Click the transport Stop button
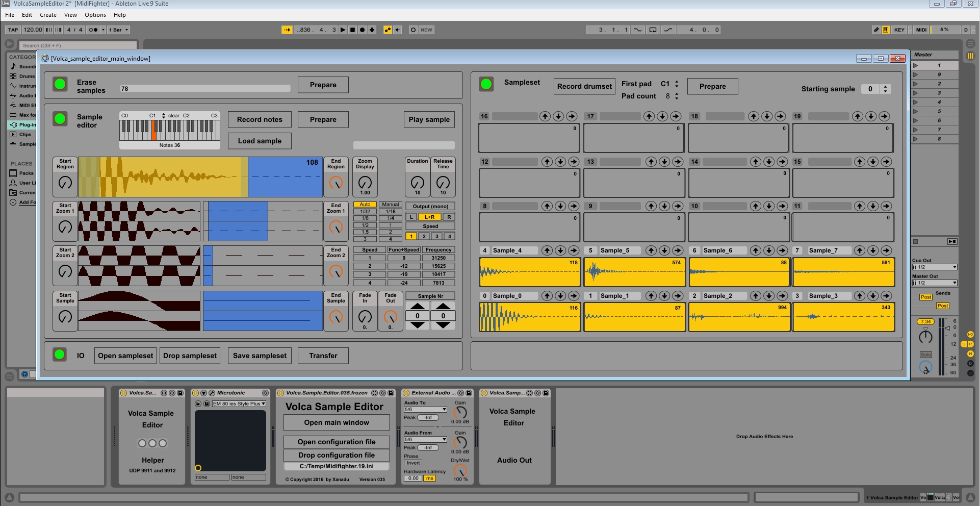 pos(352,30)
